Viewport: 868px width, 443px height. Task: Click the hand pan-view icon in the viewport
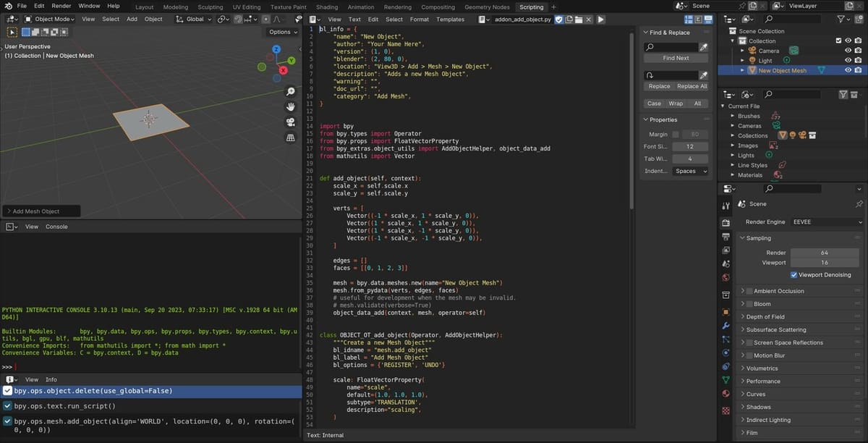291,107
